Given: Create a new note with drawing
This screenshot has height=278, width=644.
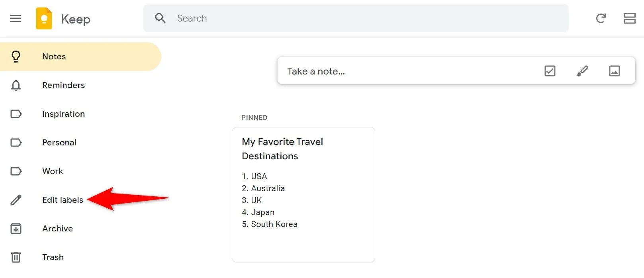Looking at the screenshot, I should pos(582,71).
